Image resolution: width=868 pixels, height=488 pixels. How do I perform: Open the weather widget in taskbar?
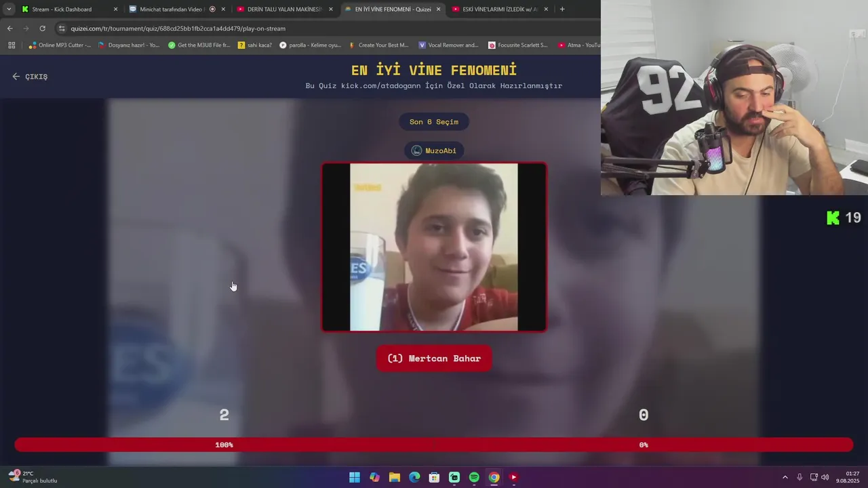[33, 477]
